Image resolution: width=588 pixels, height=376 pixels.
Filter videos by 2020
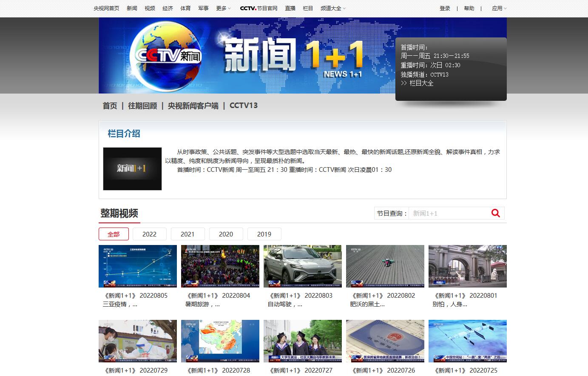tap(226, 234)
